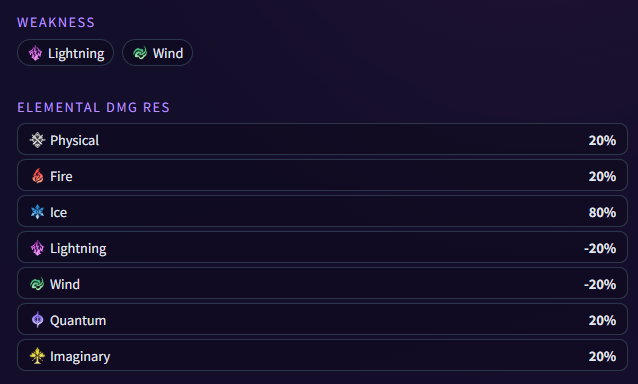638x384 pixels.
Task: Click the Ice 80% value
Action: (602, 212)
